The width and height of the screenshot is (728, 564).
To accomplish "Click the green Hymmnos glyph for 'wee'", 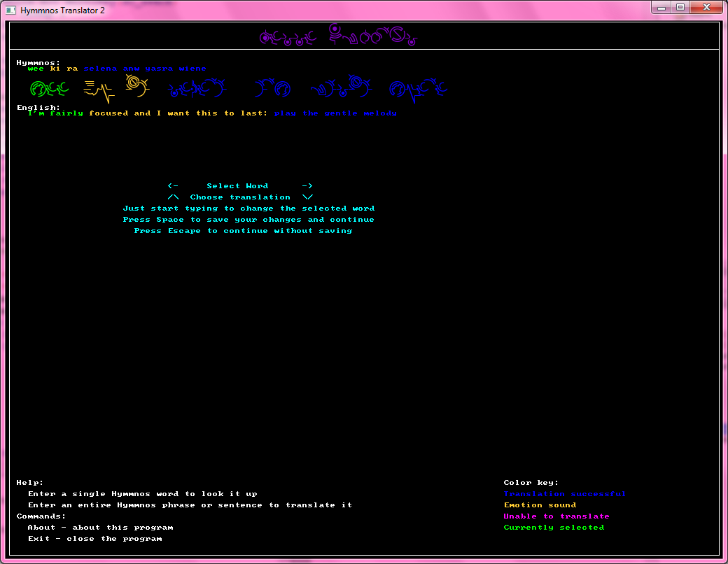I will point(48,88).
